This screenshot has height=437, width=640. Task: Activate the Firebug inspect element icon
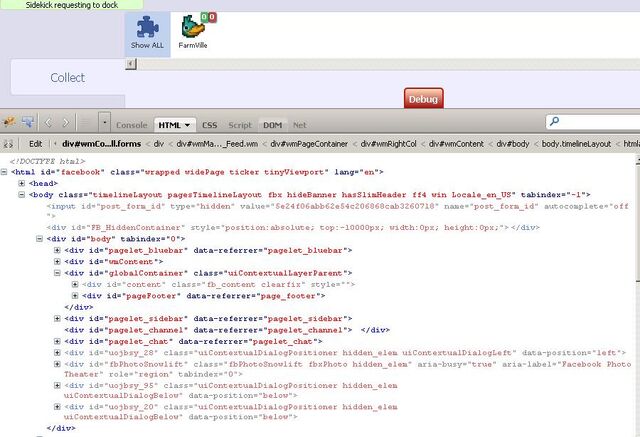tap(28, 122)
